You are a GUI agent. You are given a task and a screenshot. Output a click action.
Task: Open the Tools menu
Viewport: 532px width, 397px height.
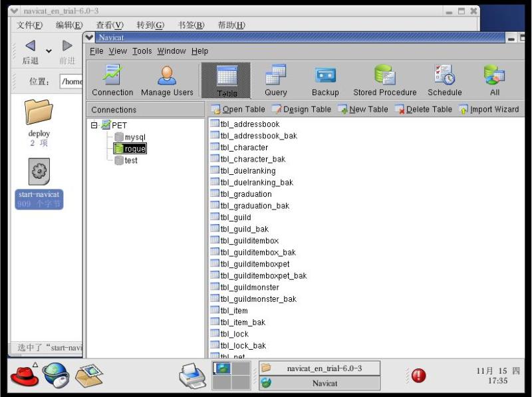pyautogui.click(x=142, y=51)
